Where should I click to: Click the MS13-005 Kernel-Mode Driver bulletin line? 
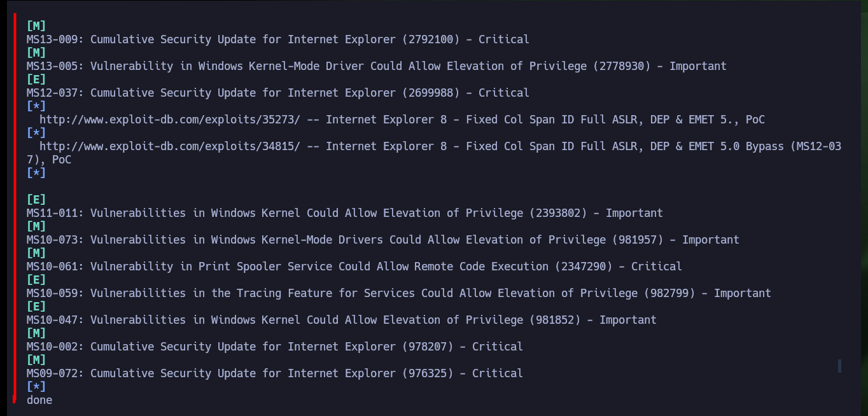[x=376, y=66]
